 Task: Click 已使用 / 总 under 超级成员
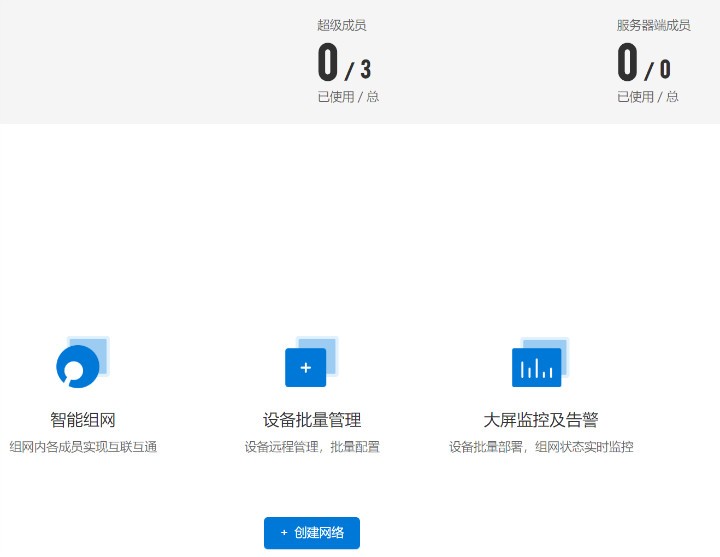[x=348, y=97]
